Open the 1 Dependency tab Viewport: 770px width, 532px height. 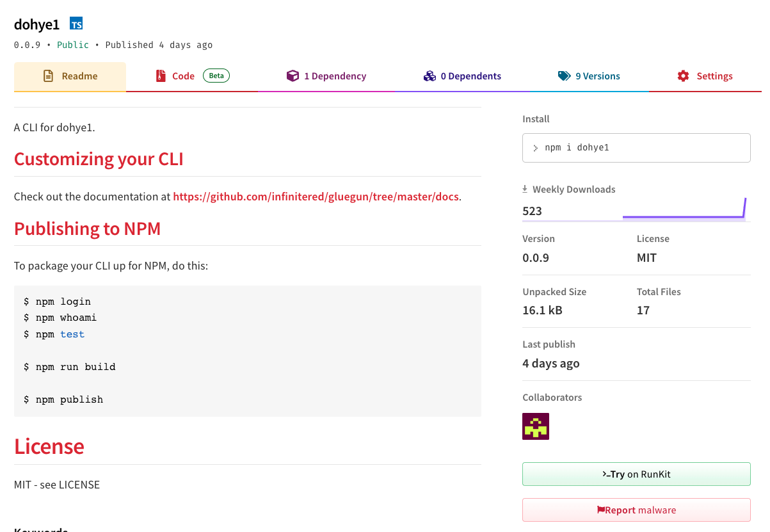pyautogui.click(x=326, y=76)
